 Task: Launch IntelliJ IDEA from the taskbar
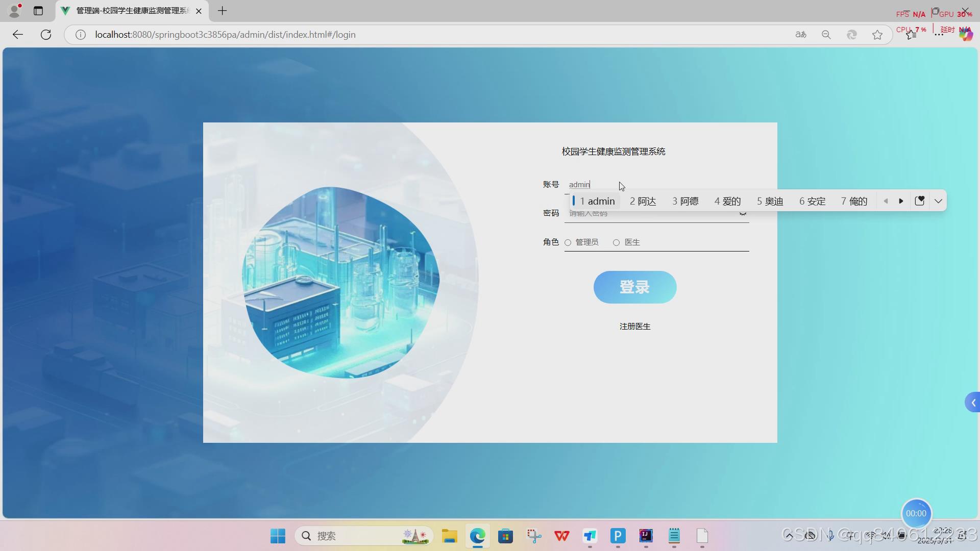tap(645, 536)
